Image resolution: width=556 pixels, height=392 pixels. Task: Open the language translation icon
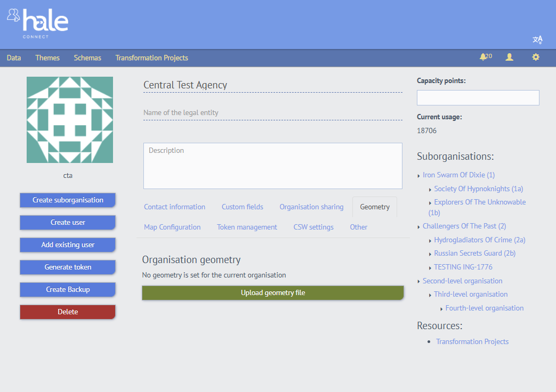coord(537,40)
